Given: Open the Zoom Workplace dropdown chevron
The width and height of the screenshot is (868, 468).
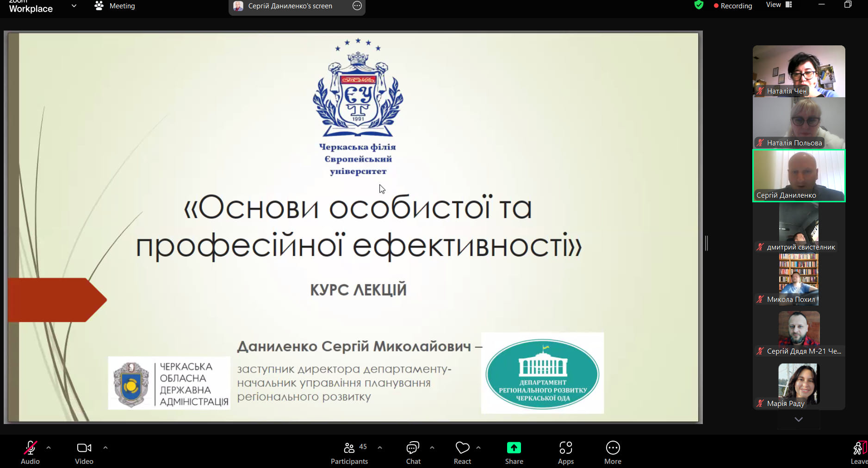Looking at the screenshot, I should 74,6.
